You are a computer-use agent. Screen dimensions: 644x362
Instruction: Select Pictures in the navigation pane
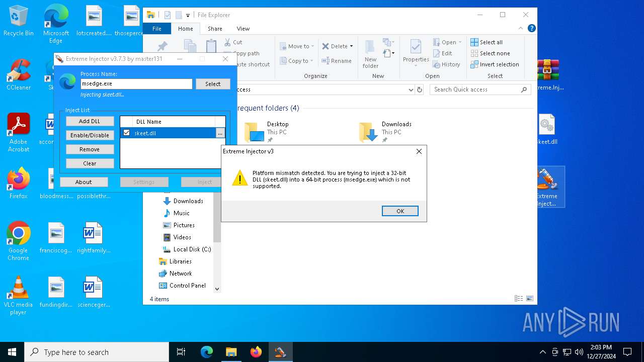click(x=179, y=225)
